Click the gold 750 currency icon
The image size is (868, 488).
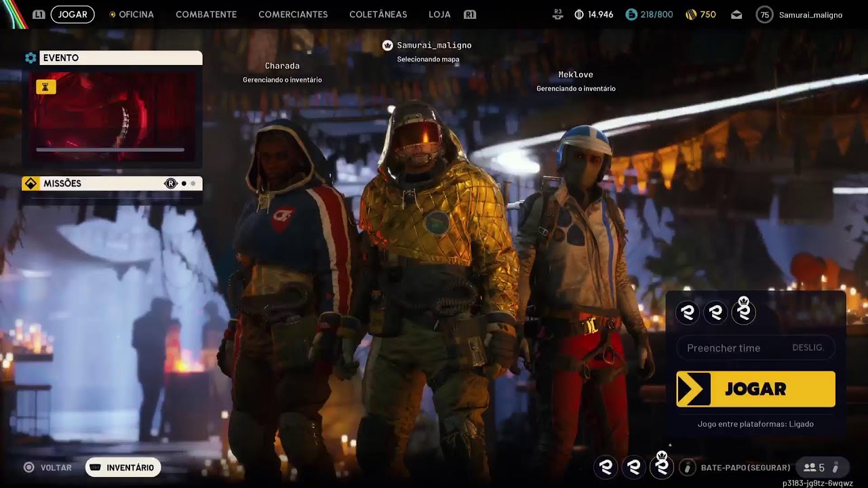691,14
